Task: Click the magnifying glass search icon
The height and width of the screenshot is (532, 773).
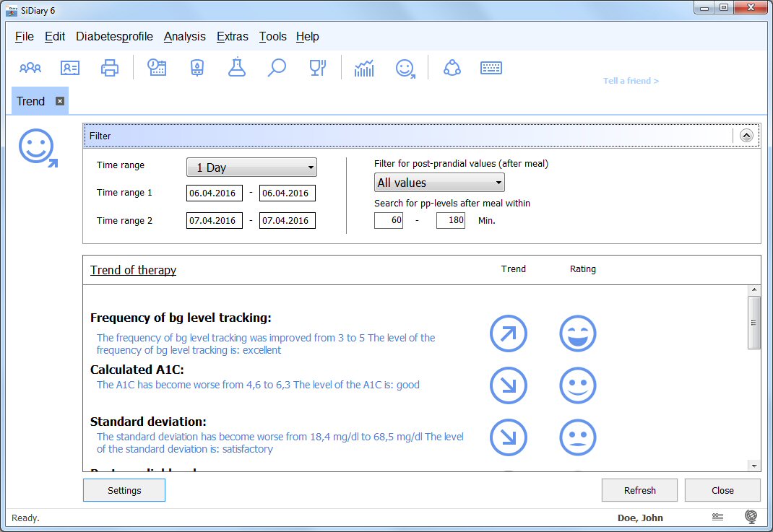Action: click(277, 68)
